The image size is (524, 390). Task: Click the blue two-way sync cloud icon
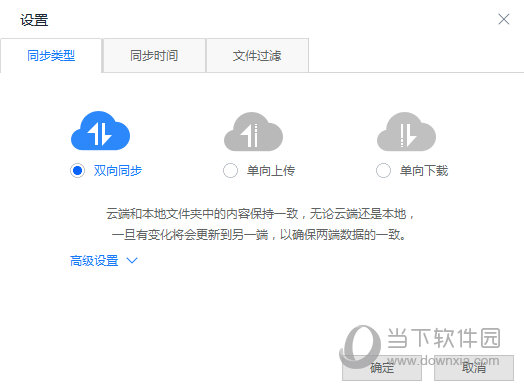[x=100, y=131]
